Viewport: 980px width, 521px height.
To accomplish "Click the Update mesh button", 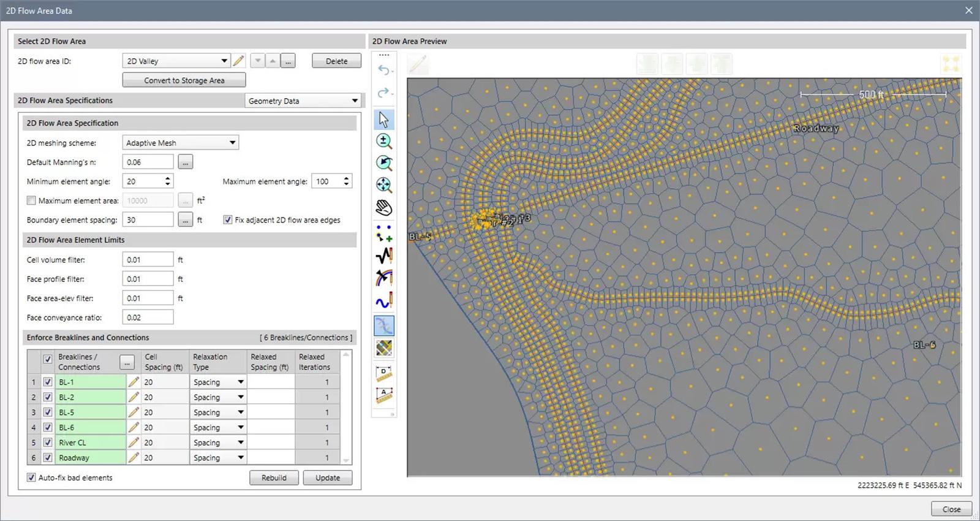I will pos(327,477).
